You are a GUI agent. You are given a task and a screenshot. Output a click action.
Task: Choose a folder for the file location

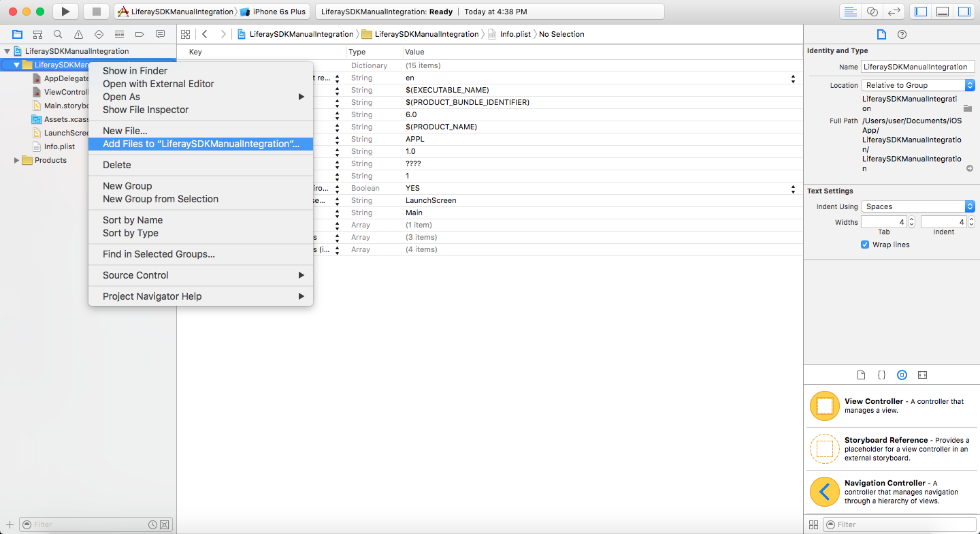tap(968, 108)
